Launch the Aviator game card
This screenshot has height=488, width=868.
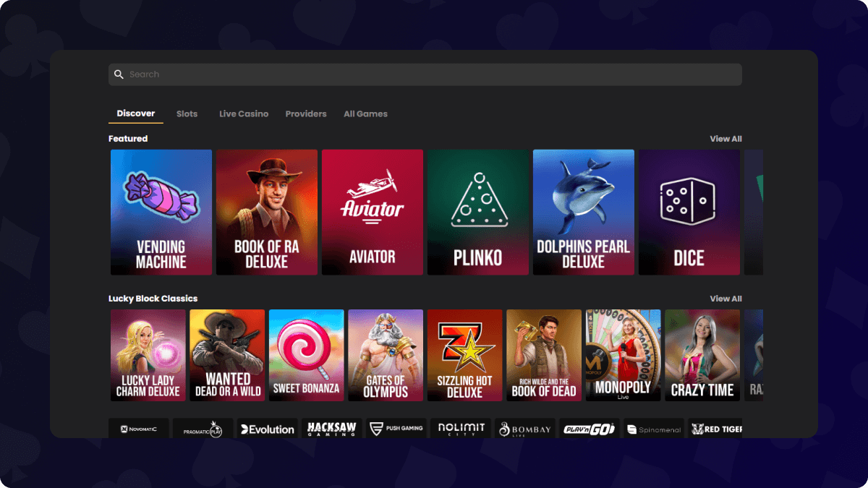click(373, 213)
